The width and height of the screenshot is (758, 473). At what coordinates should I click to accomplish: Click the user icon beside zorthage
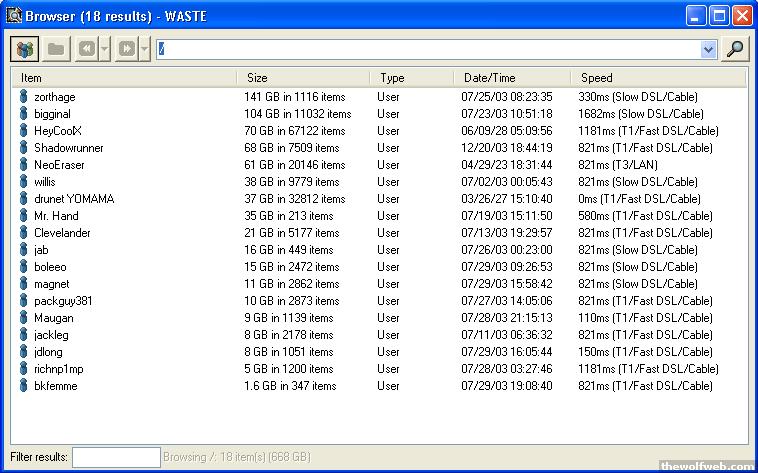(24, 97)
